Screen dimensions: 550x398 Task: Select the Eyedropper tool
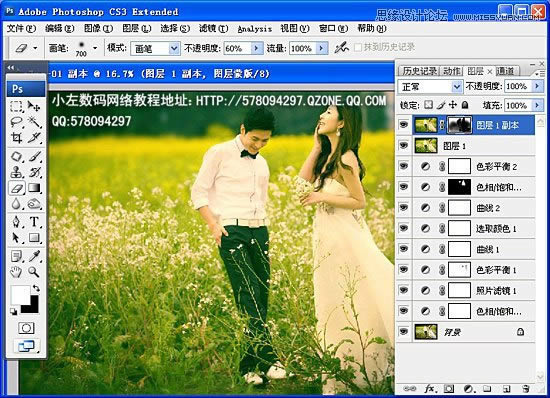(x=34, y=256)
